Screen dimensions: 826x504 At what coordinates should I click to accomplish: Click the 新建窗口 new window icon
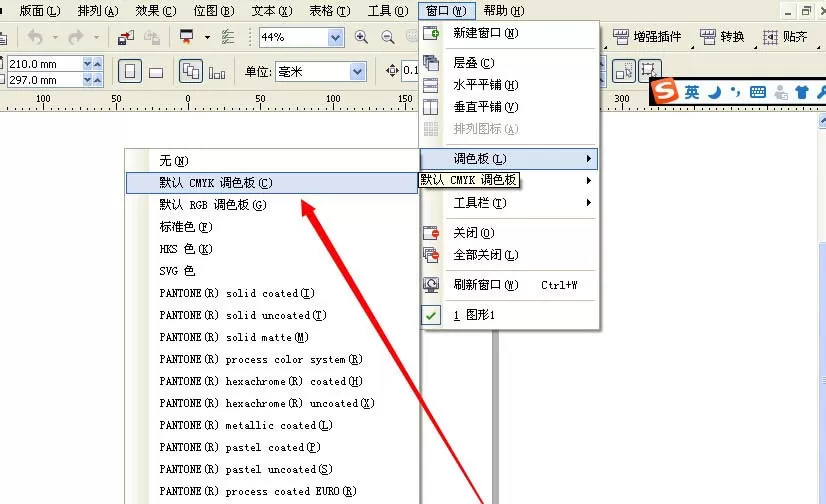[x=431, y=33]
